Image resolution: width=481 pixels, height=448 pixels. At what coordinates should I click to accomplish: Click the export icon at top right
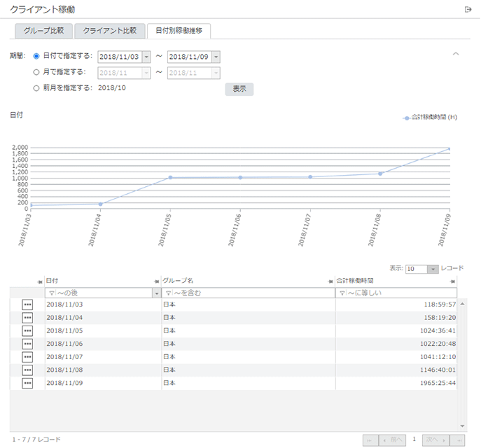click(468, 9)
